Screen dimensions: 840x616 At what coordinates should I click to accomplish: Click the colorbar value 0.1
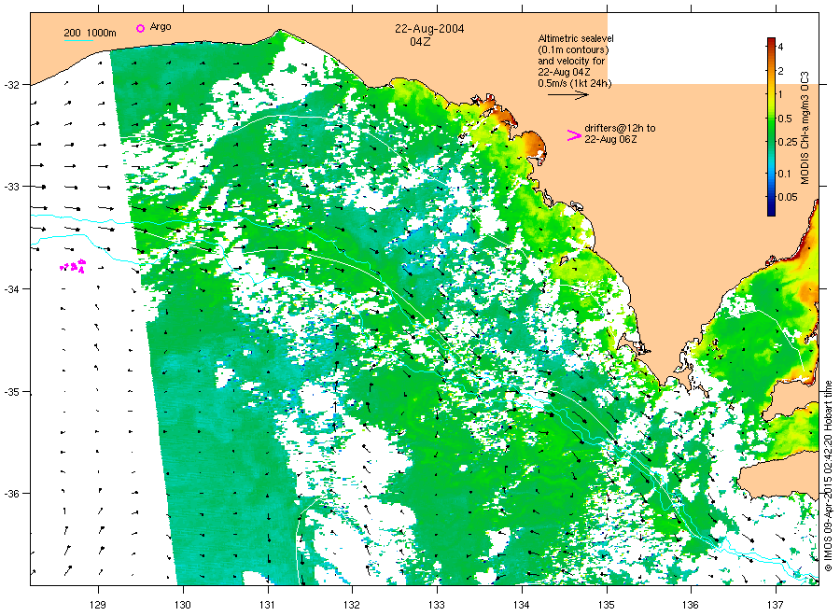point(784,174)
